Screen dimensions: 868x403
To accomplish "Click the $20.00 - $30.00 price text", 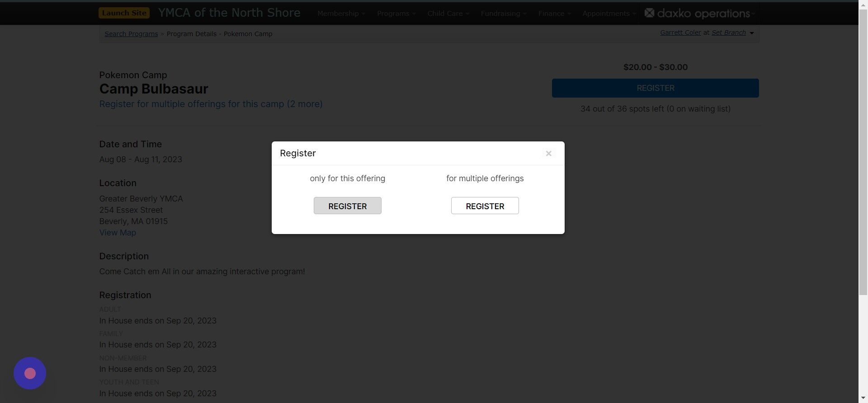I will click(655, 67).
